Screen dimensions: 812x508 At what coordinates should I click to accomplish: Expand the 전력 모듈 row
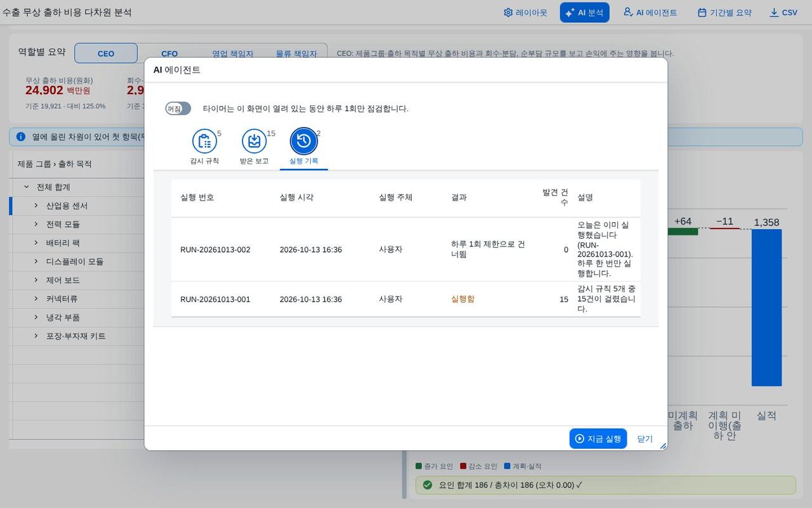[x=36, y=224]
